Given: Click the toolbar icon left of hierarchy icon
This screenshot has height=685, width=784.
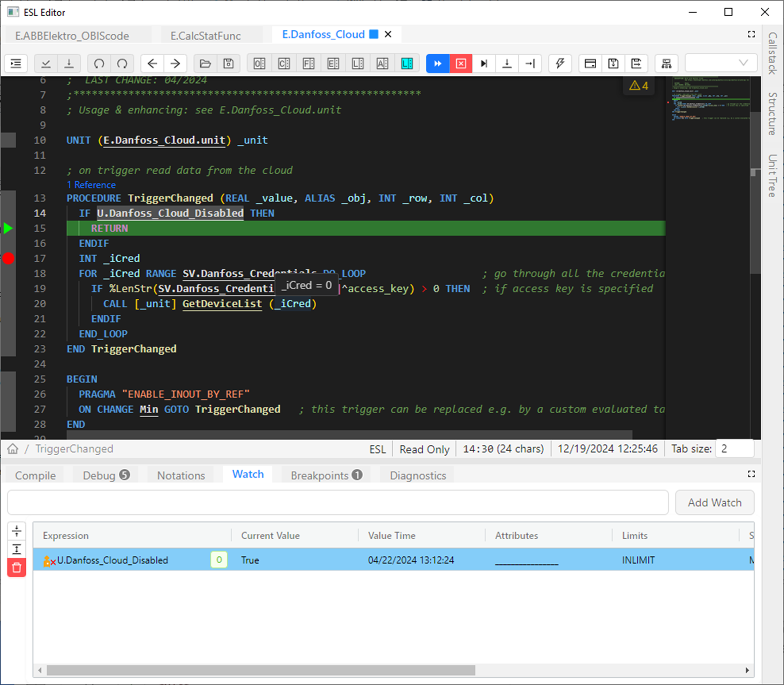Looking at the screenshot, I should 636,63.
